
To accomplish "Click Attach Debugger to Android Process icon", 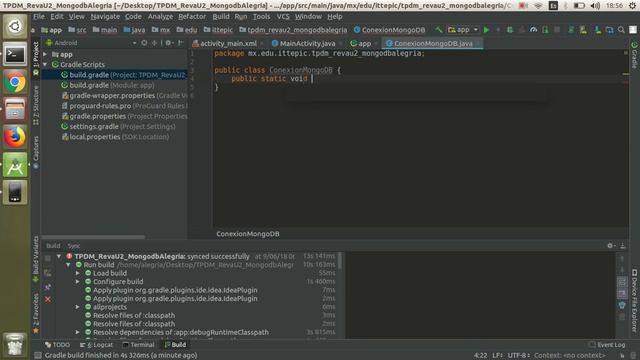I will click(545, 30).
